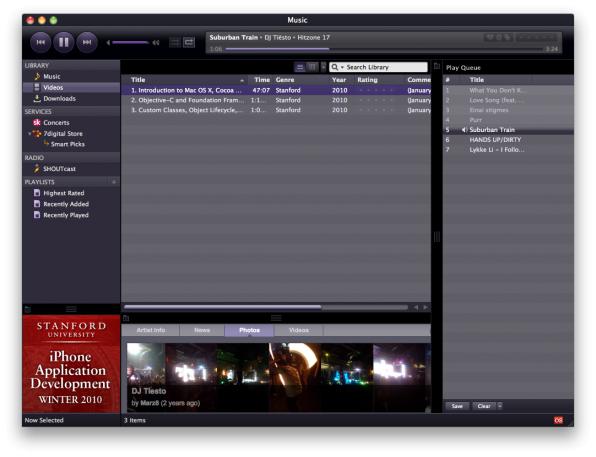Select Lykke Li - I Follo... in Play Queue
Viewport: 596px width, 457px height.
(x=509, y=150)
